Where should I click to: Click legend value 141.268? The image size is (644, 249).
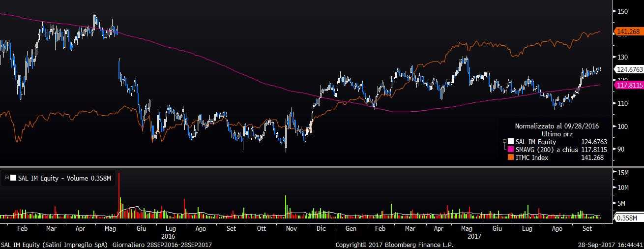(x=592, y=157)
